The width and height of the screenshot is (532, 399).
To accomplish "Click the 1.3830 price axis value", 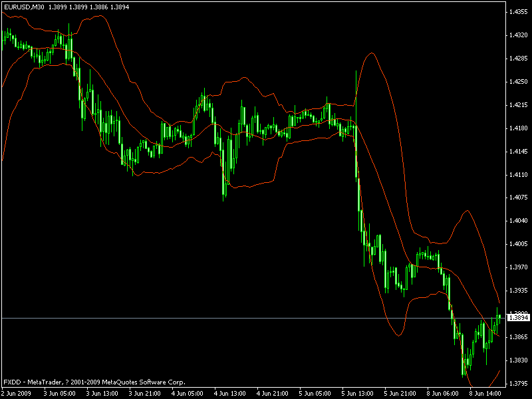I will (x=519, y=360).
